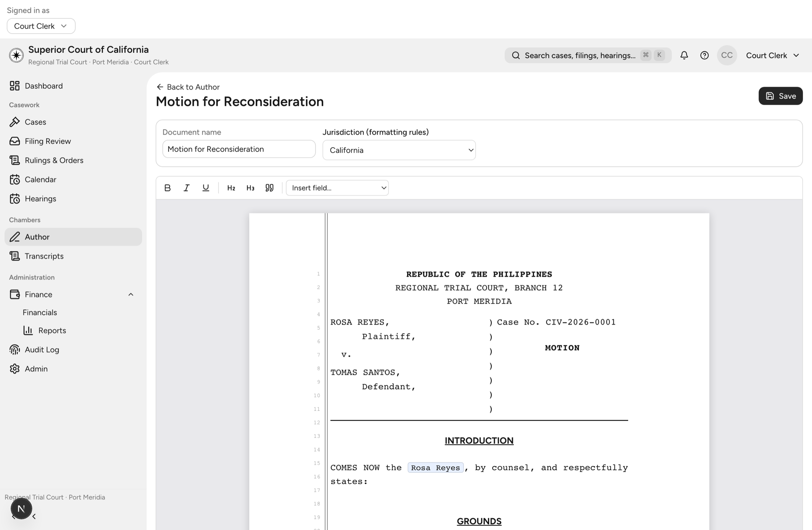Open the Insert field dropdown
Viewport: 812px width, 530px height.
(x=337, y=188)
